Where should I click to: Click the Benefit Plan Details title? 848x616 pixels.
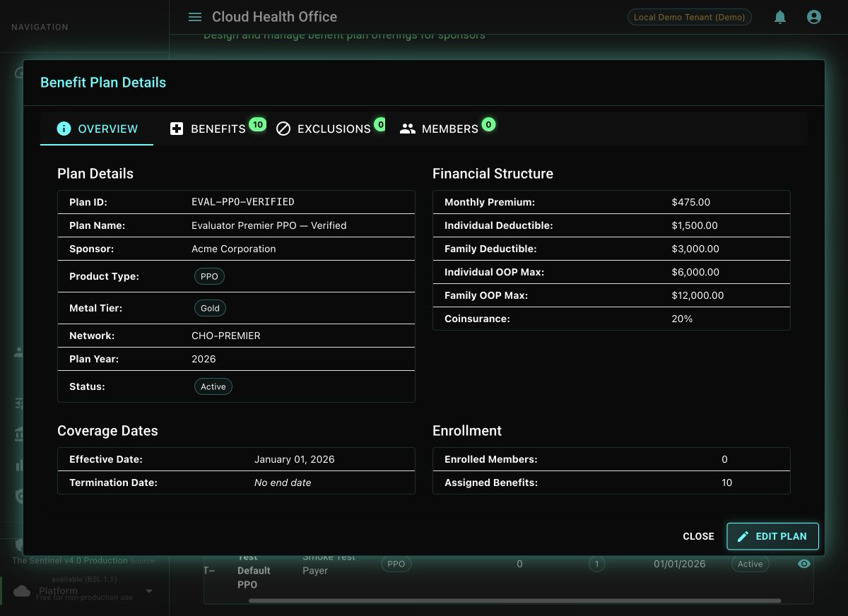(x=103, y=82)
